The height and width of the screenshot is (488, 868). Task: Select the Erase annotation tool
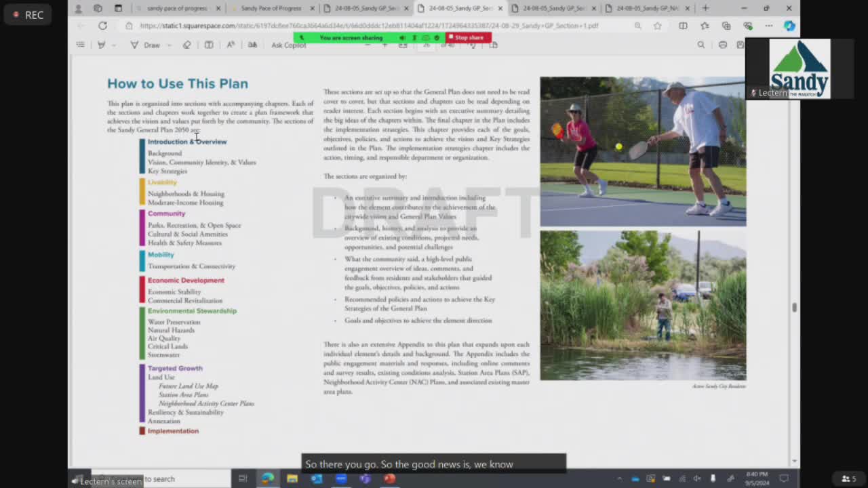point(186,45)
